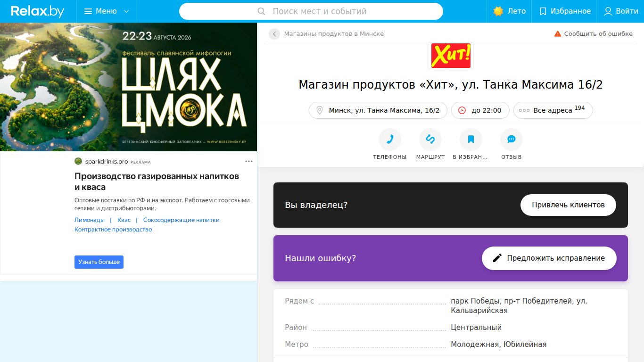The image size is (644, 362).
Task: Open the Хит! store logo
Action: (x=451, y=56)
